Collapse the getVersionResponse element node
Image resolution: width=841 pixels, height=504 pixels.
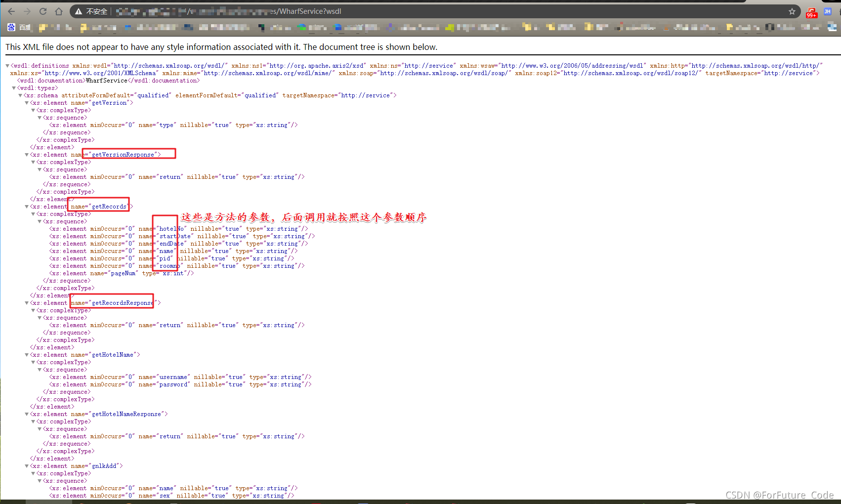tap(27, 154)
